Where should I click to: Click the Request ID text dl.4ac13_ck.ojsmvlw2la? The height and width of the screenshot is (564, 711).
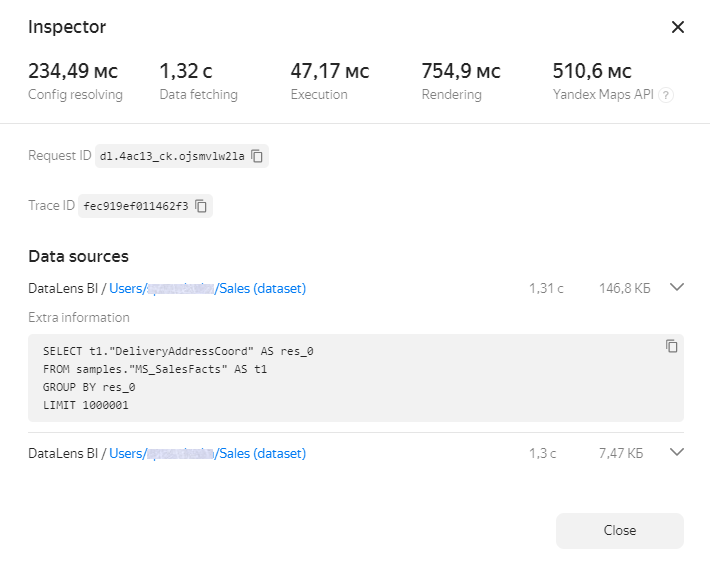[x=172, y=156]
